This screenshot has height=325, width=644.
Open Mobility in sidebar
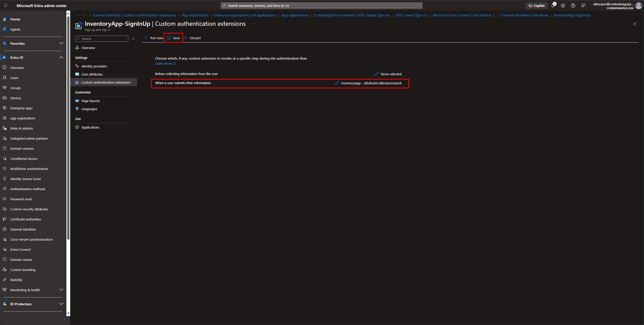16,280
